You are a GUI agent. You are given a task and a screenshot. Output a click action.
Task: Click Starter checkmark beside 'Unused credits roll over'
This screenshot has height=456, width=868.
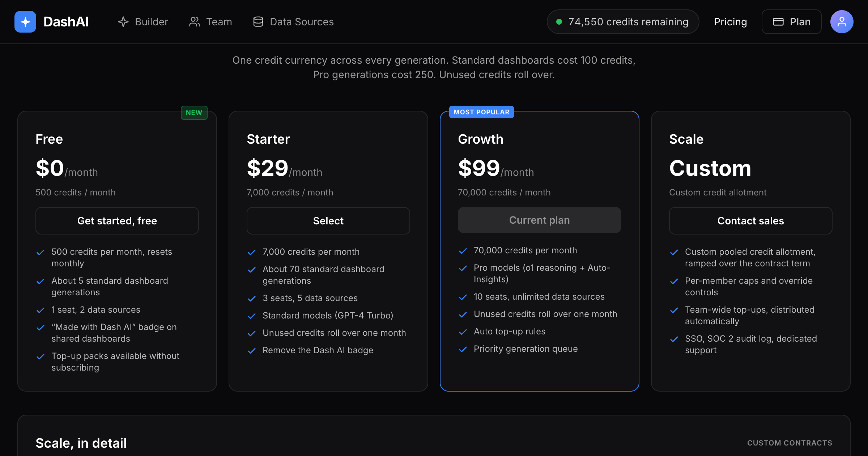click(252, 333)
